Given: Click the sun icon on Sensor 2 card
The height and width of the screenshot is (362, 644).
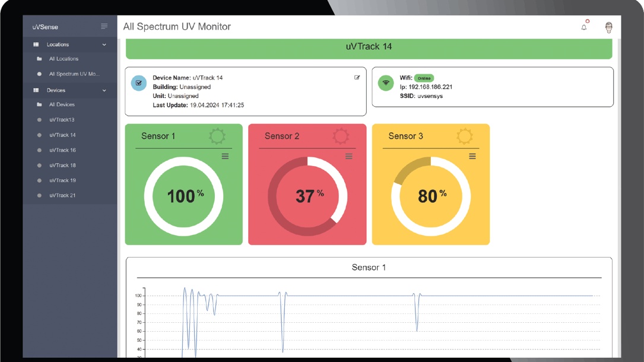Looking at the screenshot, I should [x=341, y=136].
